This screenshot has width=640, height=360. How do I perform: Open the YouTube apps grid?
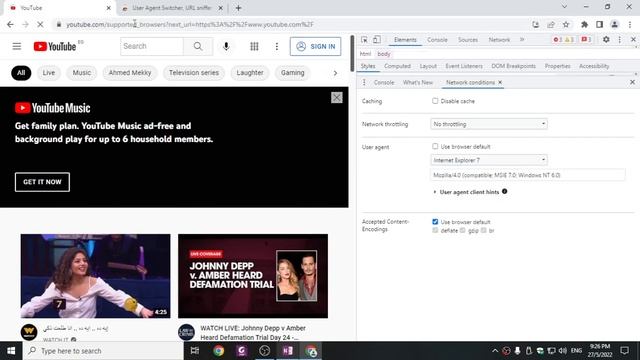(254, 46)
